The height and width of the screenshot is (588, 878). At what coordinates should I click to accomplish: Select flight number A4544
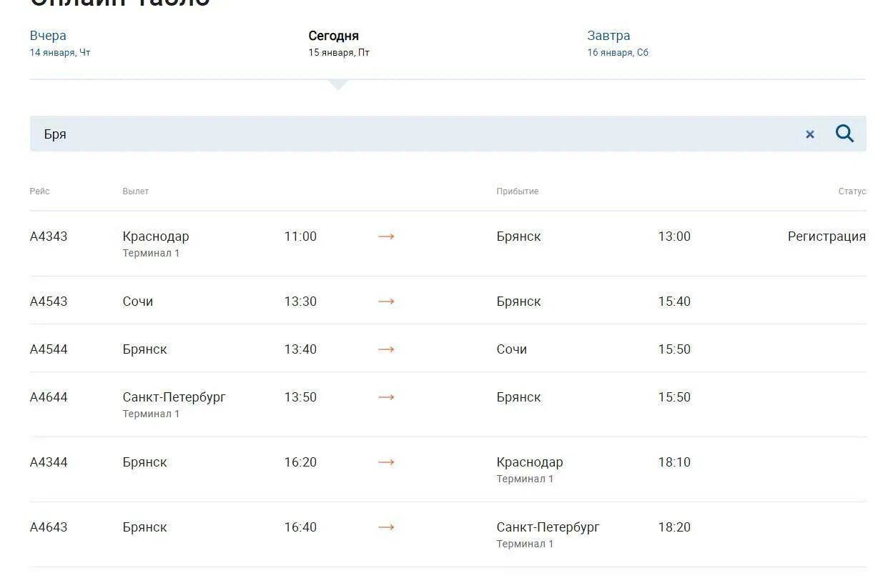click(49, 349)
